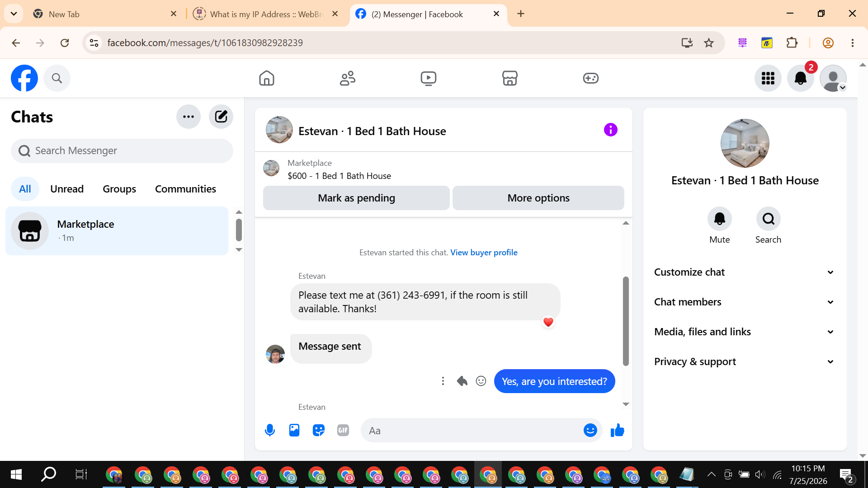Switch to the Unread tab
This screenshot has width=868, height=488.
coord(67,189)
